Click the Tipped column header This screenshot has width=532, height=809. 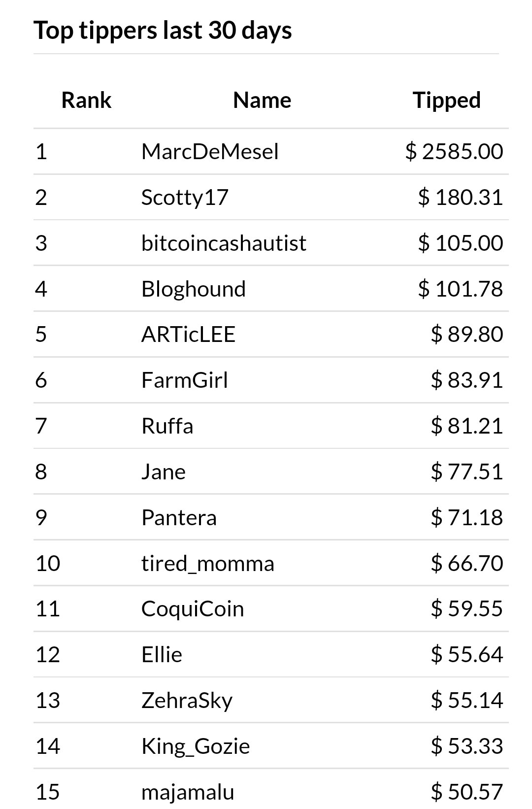point(447,100)
